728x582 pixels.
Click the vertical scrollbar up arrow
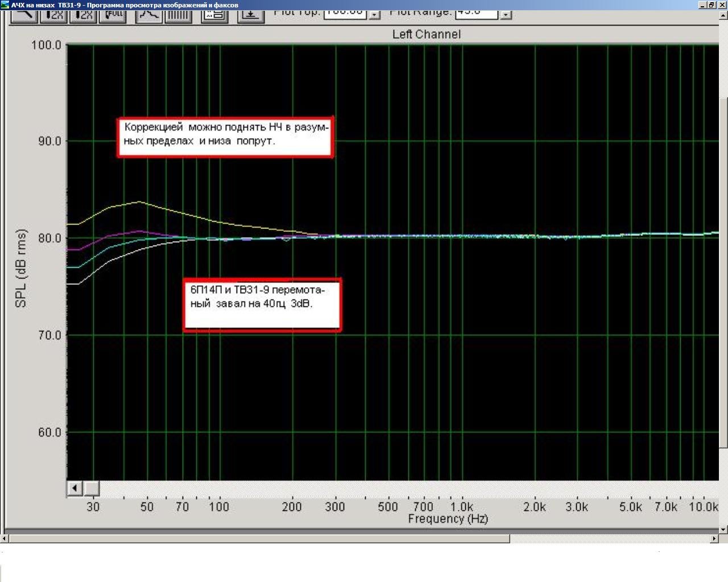[x=723, y=15]
